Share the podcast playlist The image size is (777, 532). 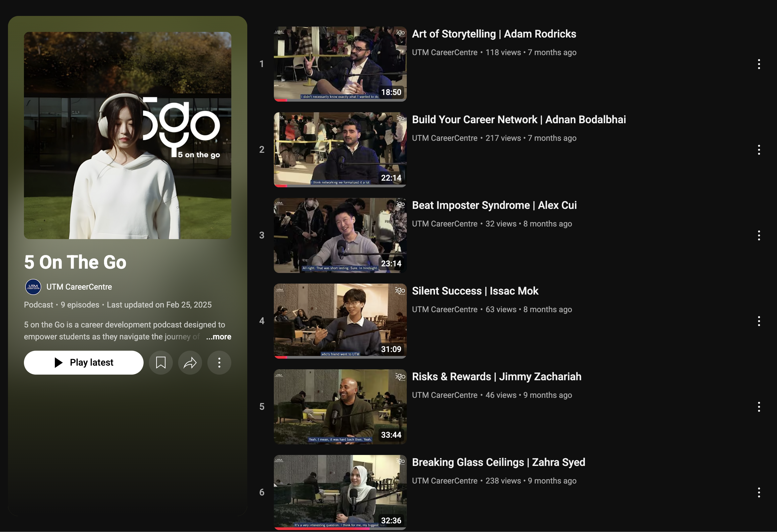(190, 363)
